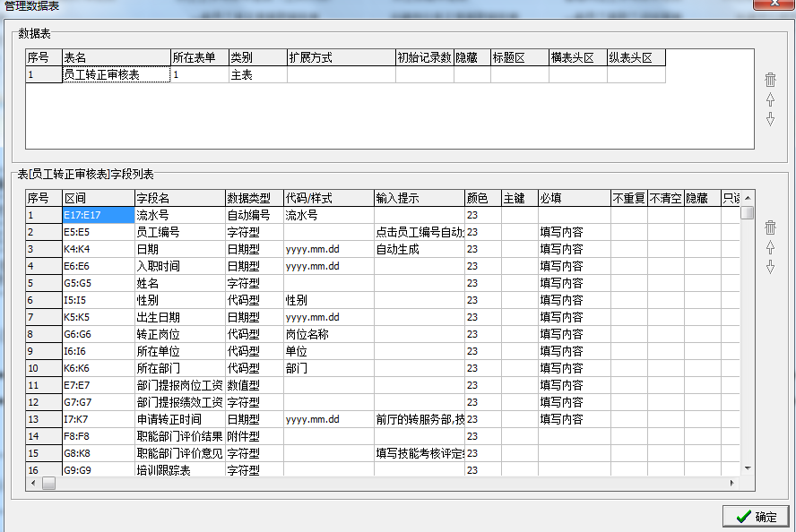Viewport: 796px width, 532px height.
Task: Click the 主键 column header
Action: click(520, 198)
